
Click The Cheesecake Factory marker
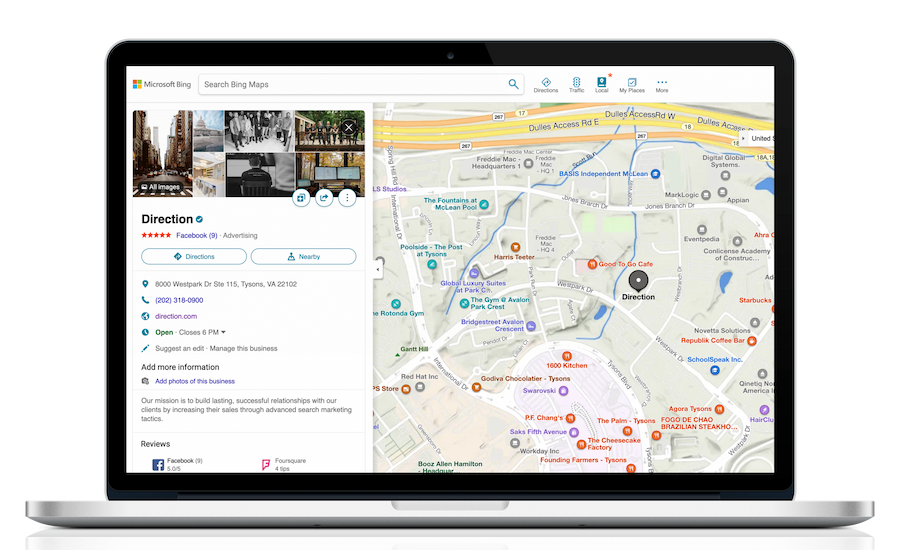point(581,444)
